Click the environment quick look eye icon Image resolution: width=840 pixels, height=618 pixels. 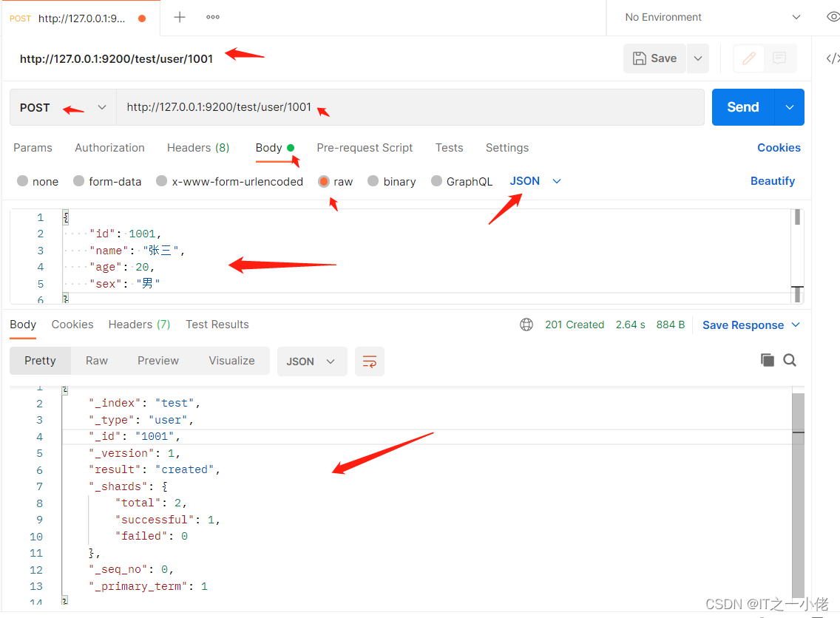pyautogui.click(x=833, y=17)
